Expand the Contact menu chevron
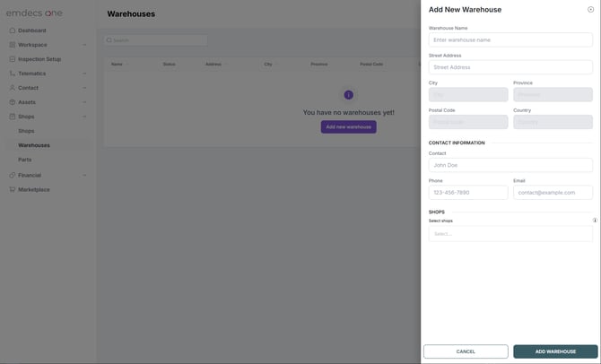601x364 pixels. pos(84,88)
